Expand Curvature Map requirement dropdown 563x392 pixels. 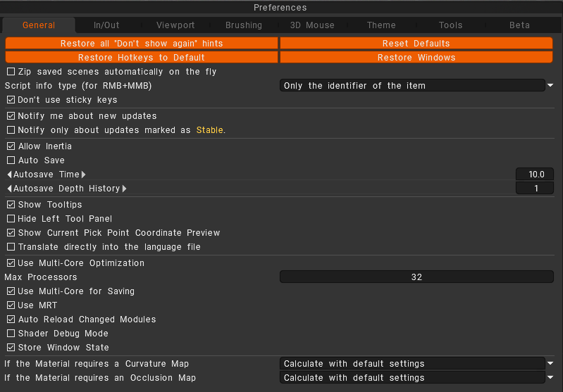417,364
